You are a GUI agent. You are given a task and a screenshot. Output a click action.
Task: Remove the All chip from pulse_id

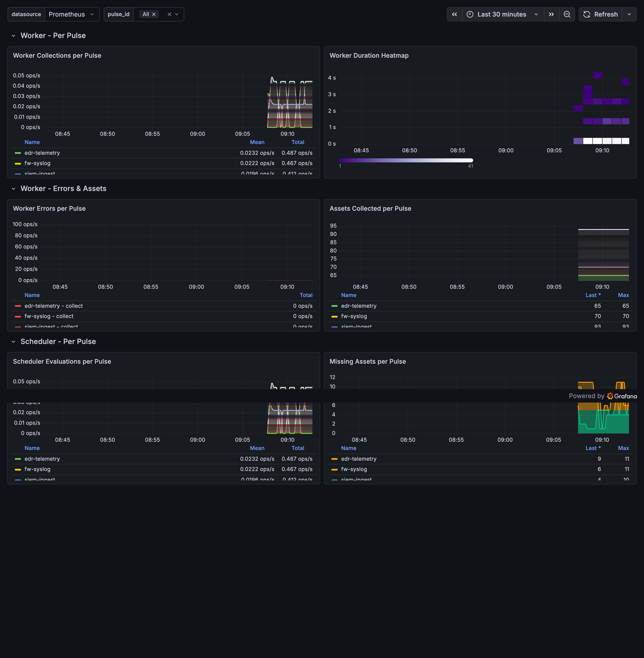[154, 14]
